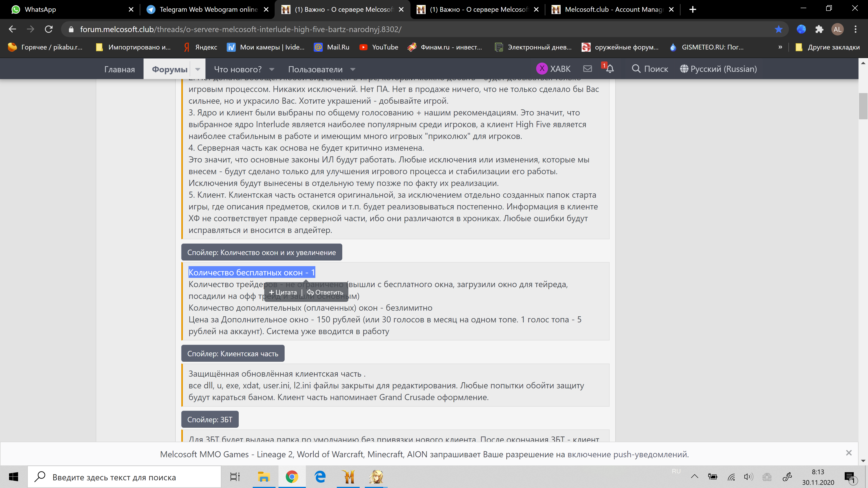Viewport: 868px width, 488px height.
Task: Bookmark the page with the star icon
Action: (x=778, y=29)
